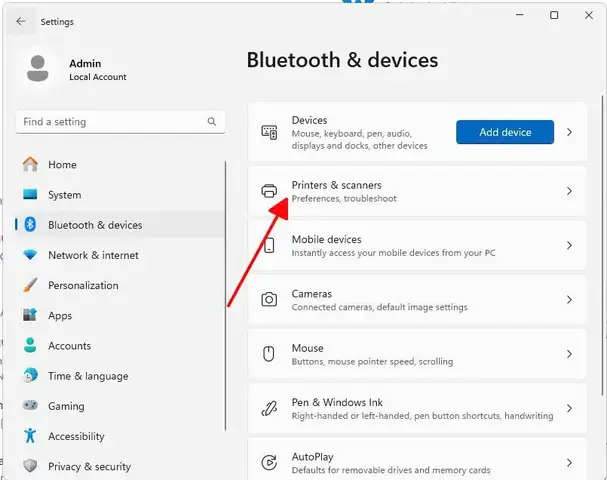The height and width of the screenshot is (480, 607).
Task: Click the Gaming controller icon
Action: (x=30, y=405)
